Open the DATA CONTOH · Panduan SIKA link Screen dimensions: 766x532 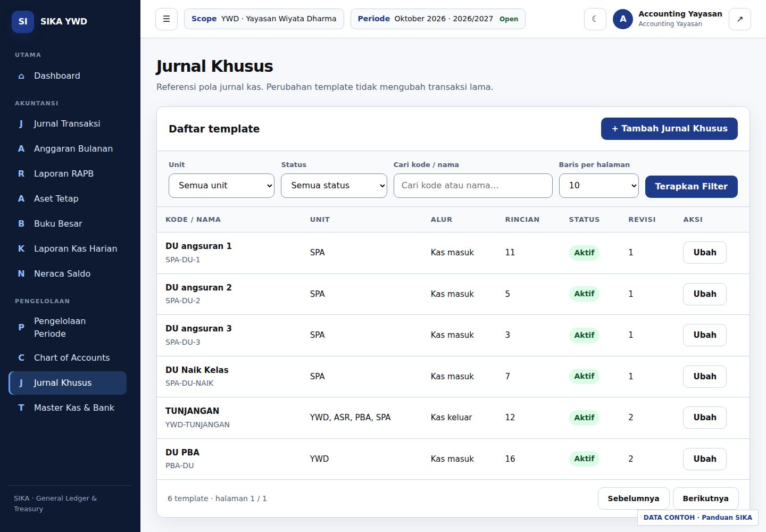point(698,518)
